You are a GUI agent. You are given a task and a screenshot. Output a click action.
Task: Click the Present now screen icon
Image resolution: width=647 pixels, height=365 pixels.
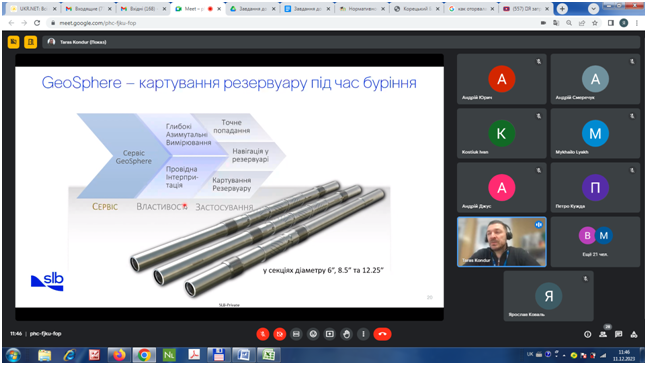click(x=330, y=334)
